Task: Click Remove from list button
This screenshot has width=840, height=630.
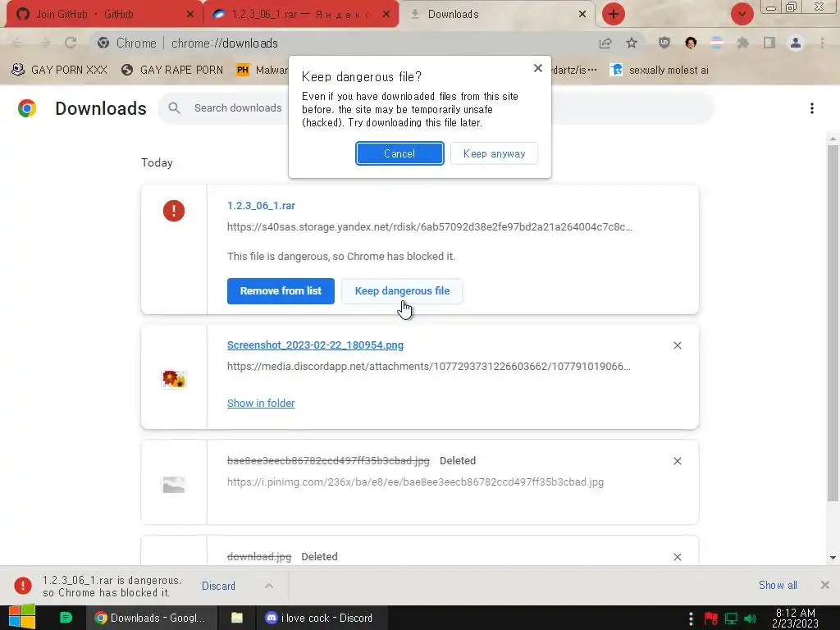Action: [281, 291]
